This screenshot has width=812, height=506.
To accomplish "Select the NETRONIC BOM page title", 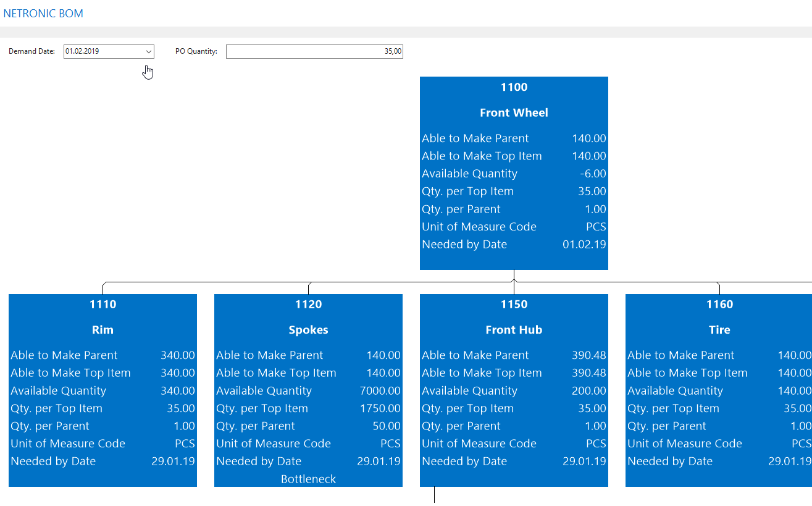I will pyautogui.click(x=43, y=13).
